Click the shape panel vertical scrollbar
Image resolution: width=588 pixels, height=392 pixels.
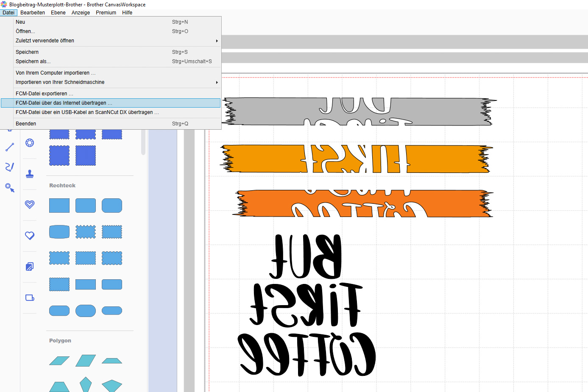pos(143,142)
